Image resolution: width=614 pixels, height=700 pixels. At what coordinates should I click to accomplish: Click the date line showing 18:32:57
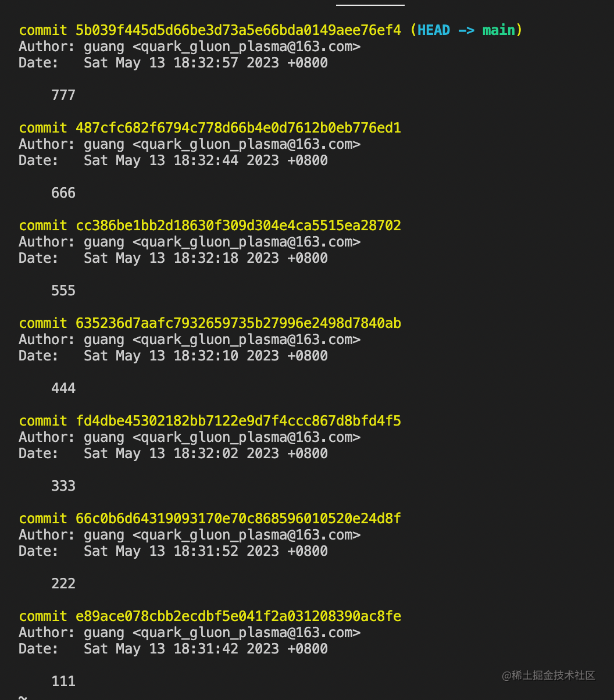[173, 63]
